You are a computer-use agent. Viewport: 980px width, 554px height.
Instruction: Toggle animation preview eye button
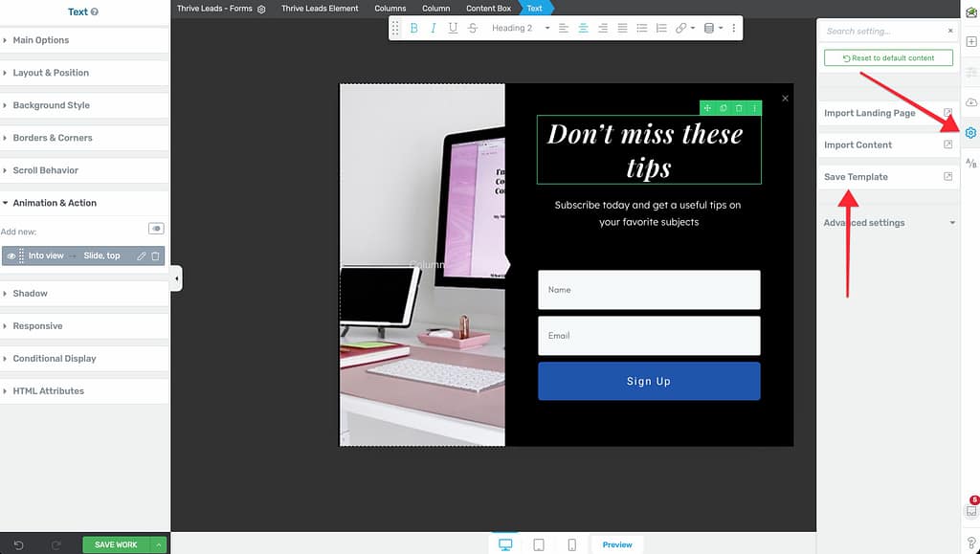click(x=156, y=229)
